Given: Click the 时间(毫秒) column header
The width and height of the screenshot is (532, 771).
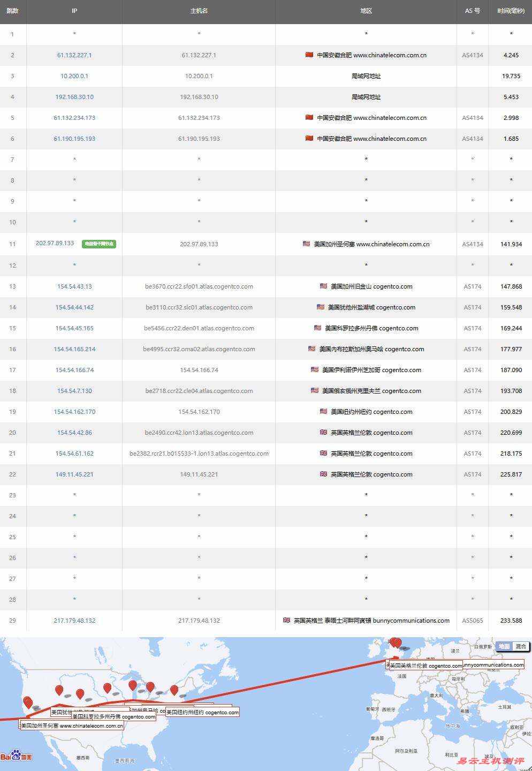Looking at the screenshot, I should [x=511, y=11].
